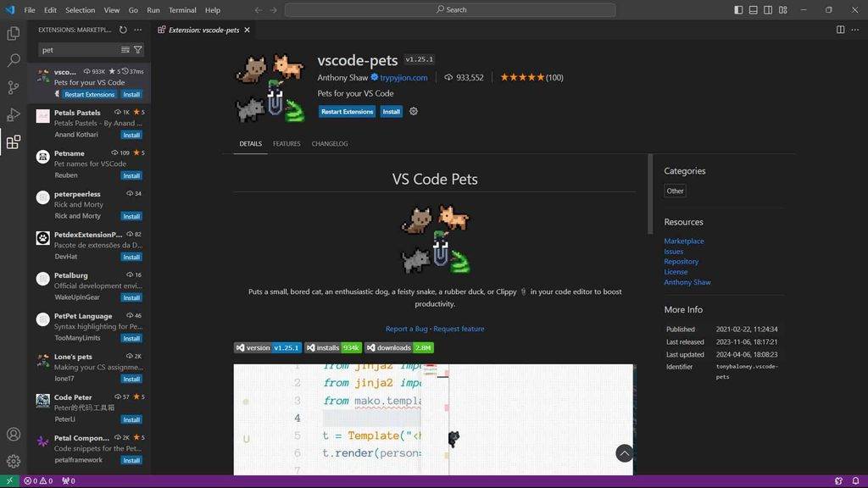Viewport: 868px width, 488px height.
Task: Open the Explorer view in activity bar
Action: (14, 33)
